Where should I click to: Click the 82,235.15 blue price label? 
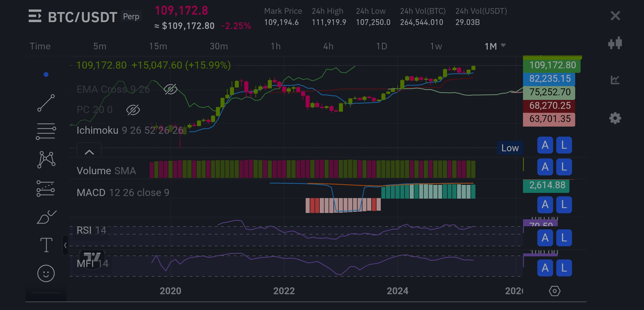coord(549,79)
